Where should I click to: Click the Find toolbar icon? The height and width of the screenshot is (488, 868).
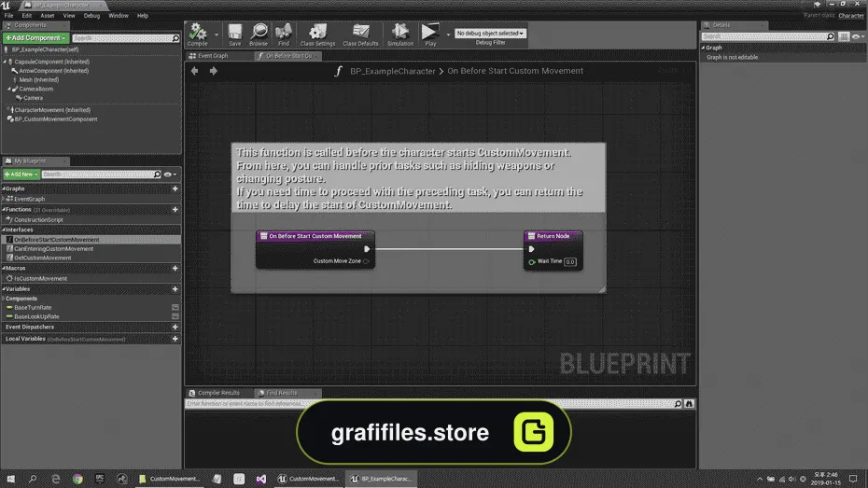pyautogui.click(x=284, y=35)
